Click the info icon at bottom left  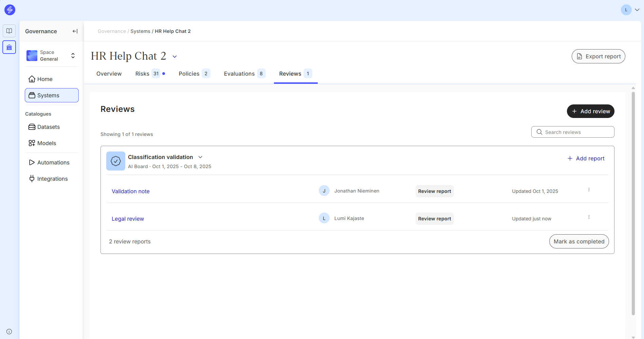[x=9, y=332]
